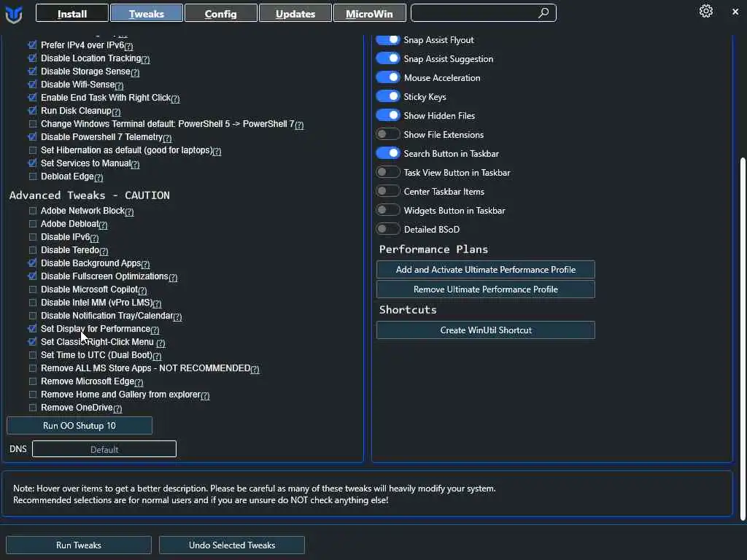This screenshot has width=747, height=560.
Task: Open the settings gear icon
Action: [705, 11]
